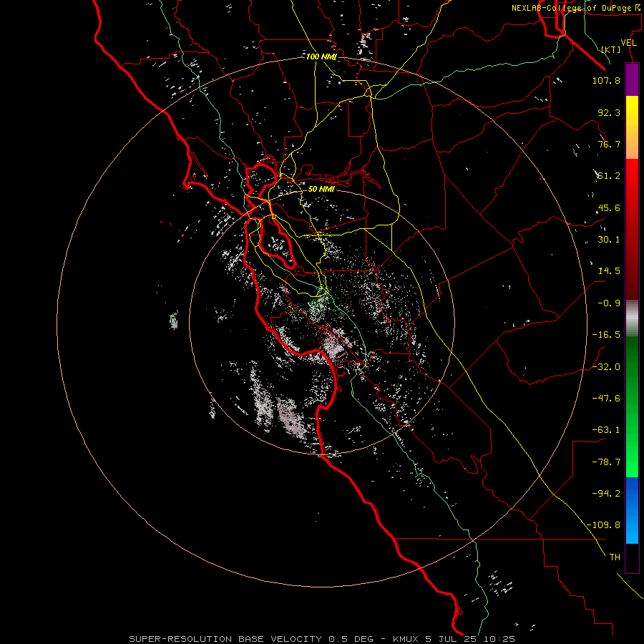This screenshot has height=644, width=644.
Task: Click the 107.8 velocity scale value
Action: click(606, 80)
